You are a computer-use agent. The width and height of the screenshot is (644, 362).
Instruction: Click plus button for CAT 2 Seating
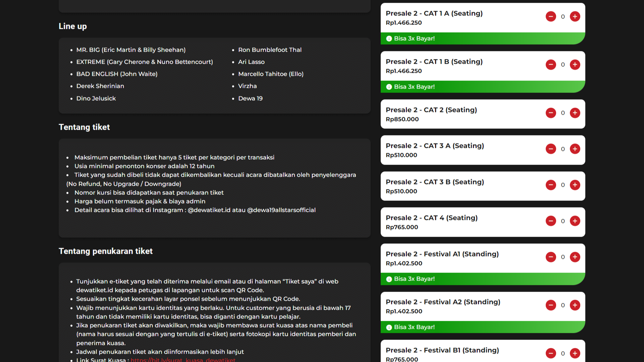coord(575,113)
